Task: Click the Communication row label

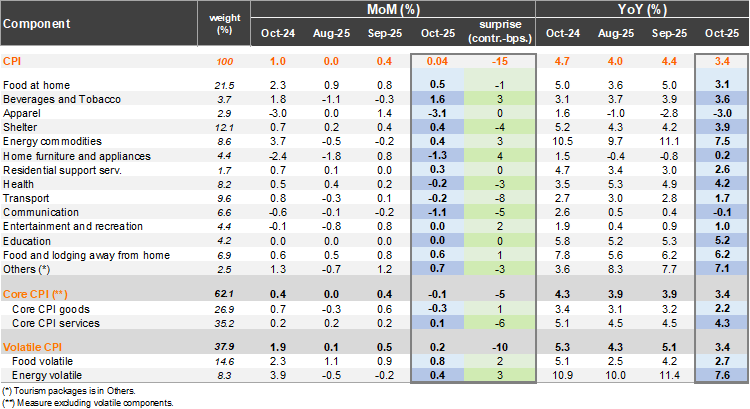Action: 41,215
